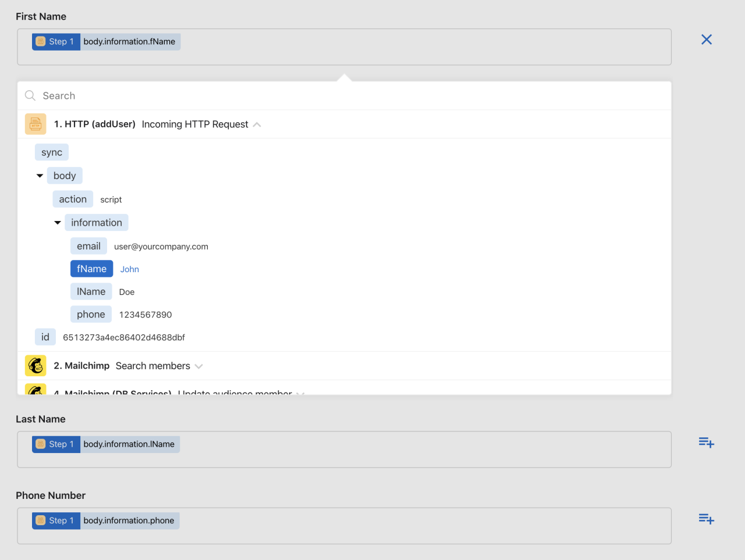This screenshot has height=560, width=745.
Task: Click the search magnifier icon
Action: tap(30, 95)
